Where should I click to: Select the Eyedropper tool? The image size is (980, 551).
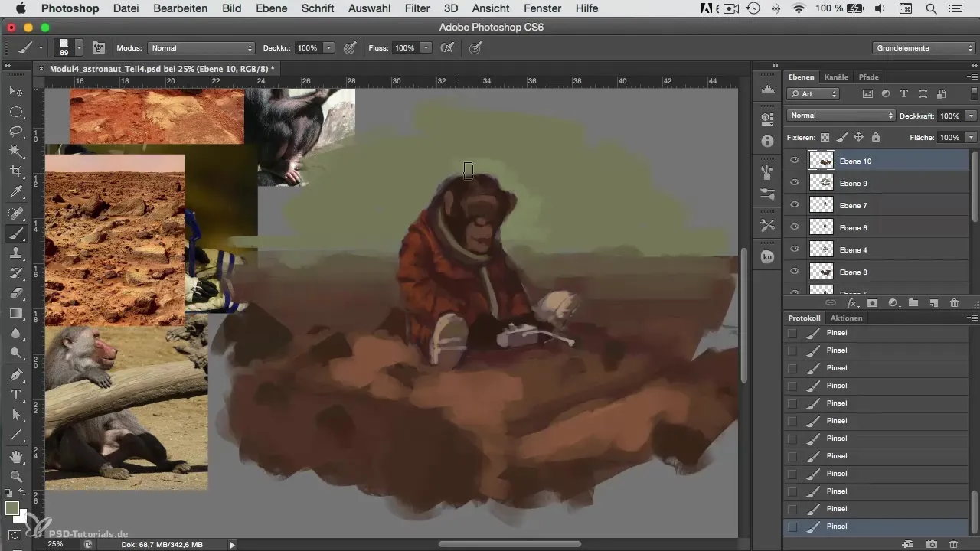pos(15,191)
